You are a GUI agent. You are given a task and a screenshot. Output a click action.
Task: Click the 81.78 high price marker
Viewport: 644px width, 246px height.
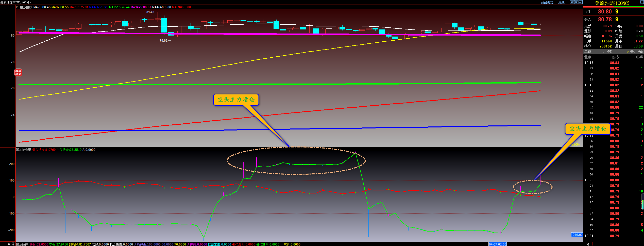pyautogui.click(x=150, y=12)
